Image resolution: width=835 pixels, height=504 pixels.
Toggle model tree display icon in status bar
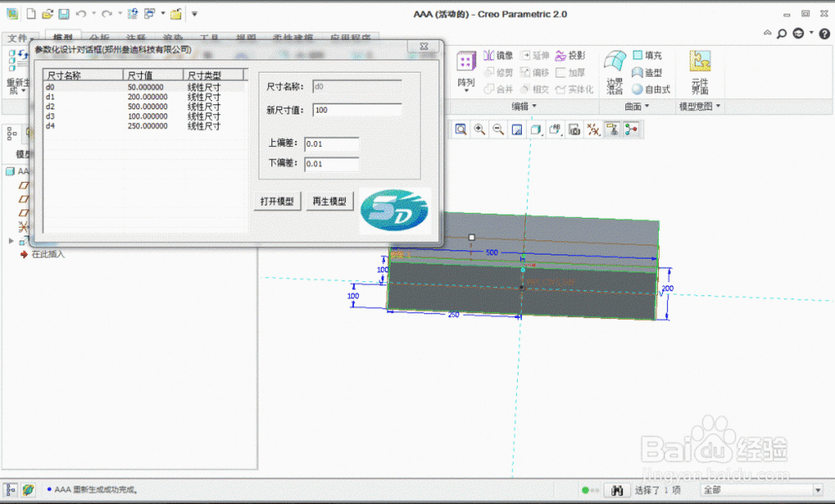pos(11,490)
